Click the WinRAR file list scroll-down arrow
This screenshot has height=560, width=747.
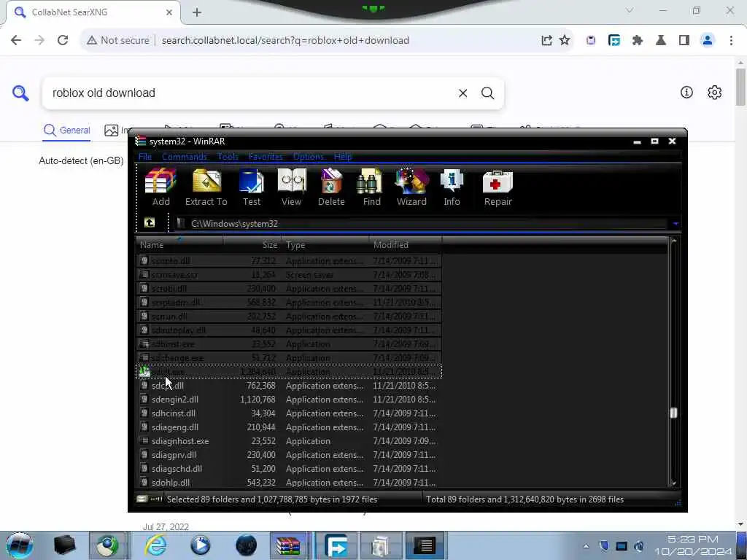(673, 483)
